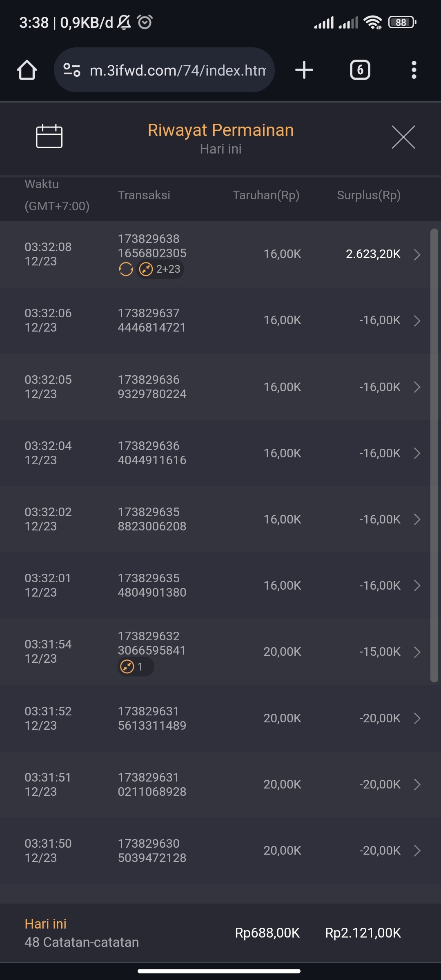This screenshot has width=441, height=980.
Task: Open the calendar date picker icon
Action: (49, 136)
